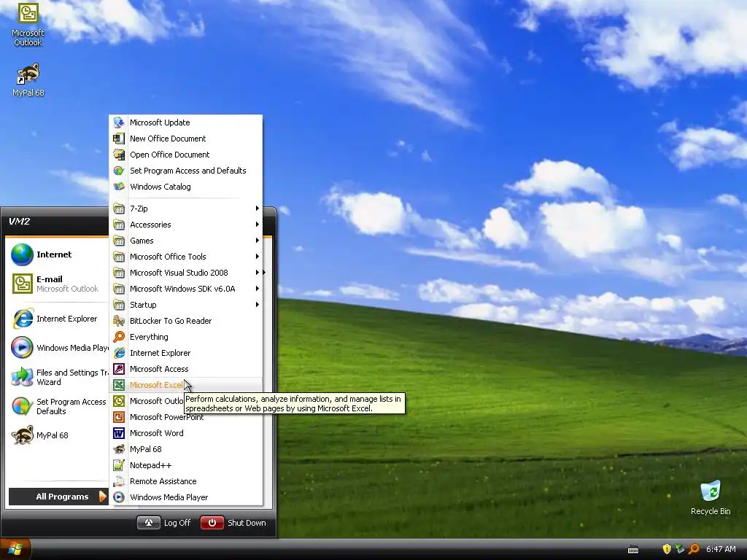The image size is (747, 560).
Task: Click Microsoft Outlook icon in All Programs list
Action: (119, 401)
